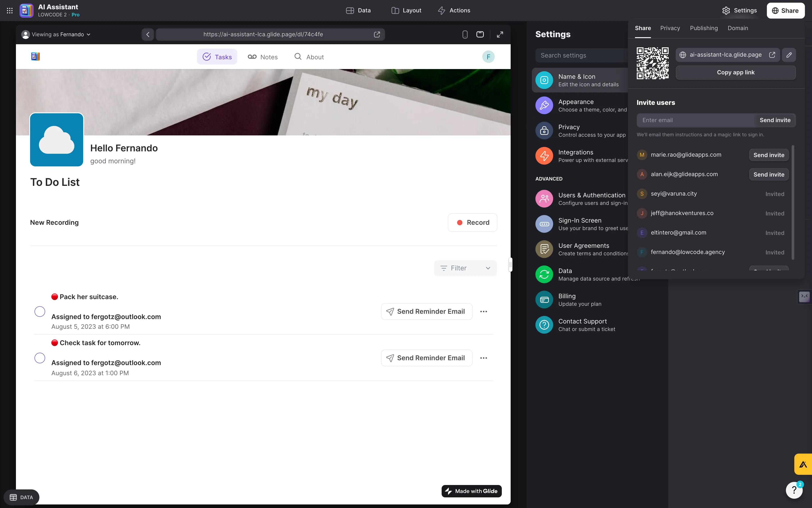Mark Pack her suitcase task complete
The image size is (812, 508).
[x=39, y=312]
